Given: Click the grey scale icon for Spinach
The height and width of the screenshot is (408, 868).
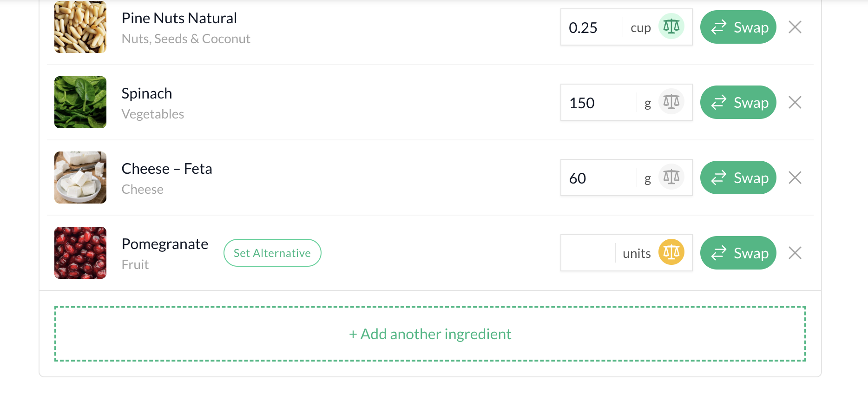Looking at the screenshot, I should click(x=671, y=102).
